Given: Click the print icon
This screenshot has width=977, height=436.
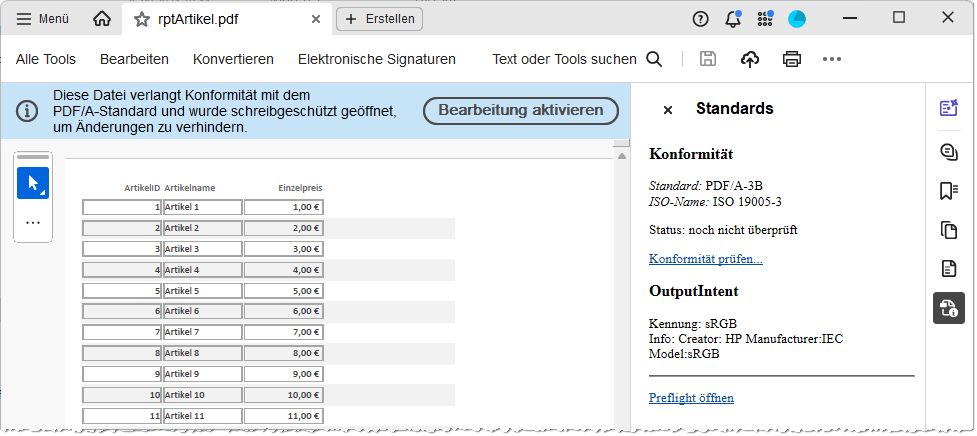Looking at the screenshot, I should click(791, 59).
